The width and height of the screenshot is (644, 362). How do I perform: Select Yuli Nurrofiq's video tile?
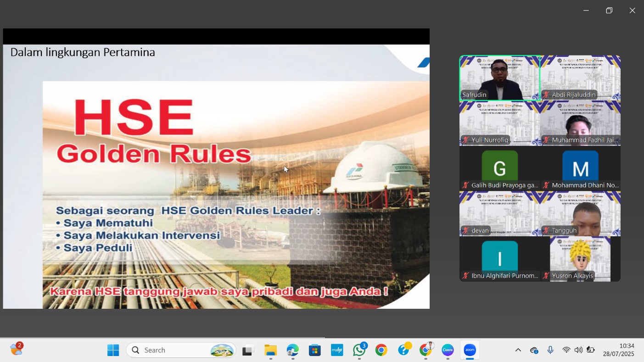tap(499, 123)
